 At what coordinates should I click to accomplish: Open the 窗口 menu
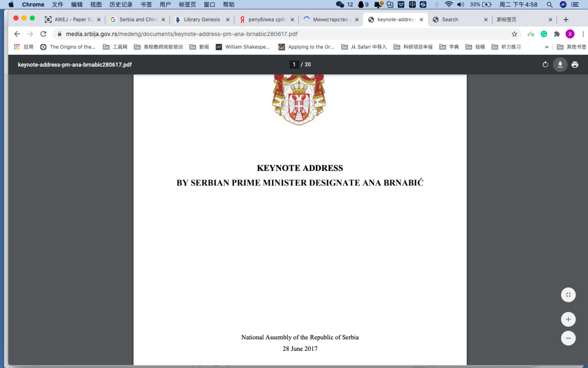pos(209,4)
